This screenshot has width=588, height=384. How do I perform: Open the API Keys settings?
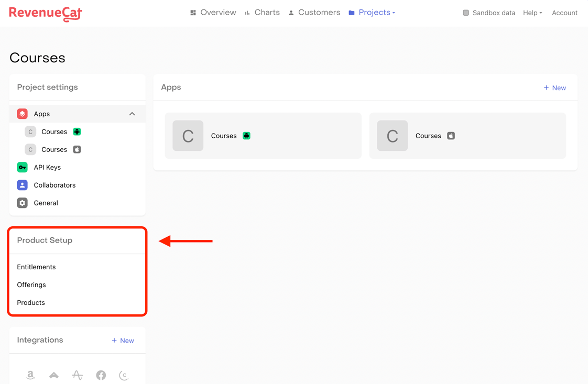pyautogui.click(x=47, y=167)
